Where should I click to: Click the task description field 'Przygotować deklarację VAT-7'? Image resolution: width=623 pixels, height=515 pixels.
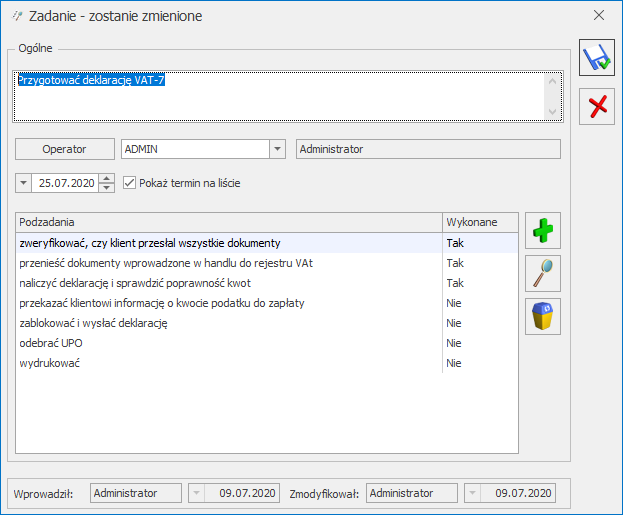pos(288,96)
